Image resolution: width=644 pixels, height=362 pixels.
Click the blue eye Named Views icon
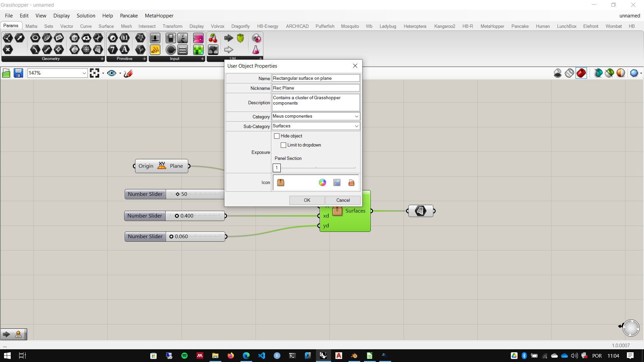[112, 73]
